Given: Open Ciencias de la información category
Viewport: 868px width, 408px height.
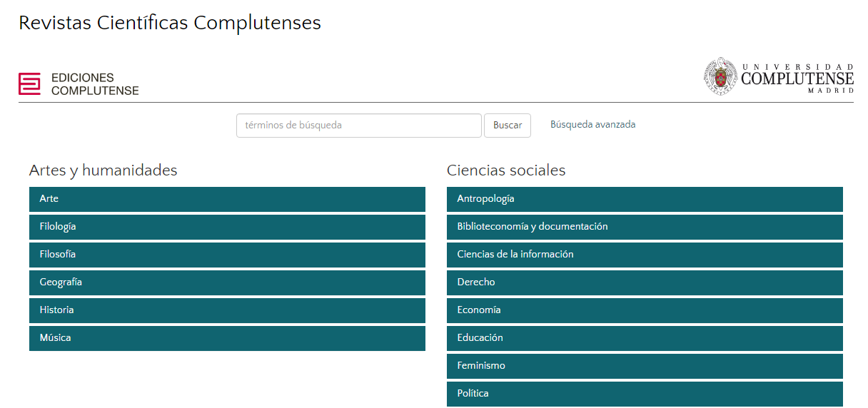Looking at the screenshot, I should click(645, 255).
